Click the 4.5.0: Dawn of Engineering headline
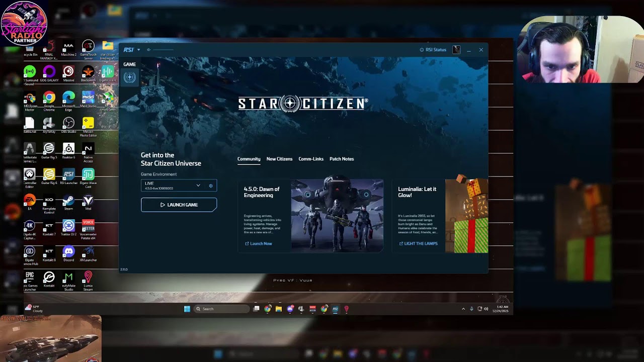 coord(262,192)
